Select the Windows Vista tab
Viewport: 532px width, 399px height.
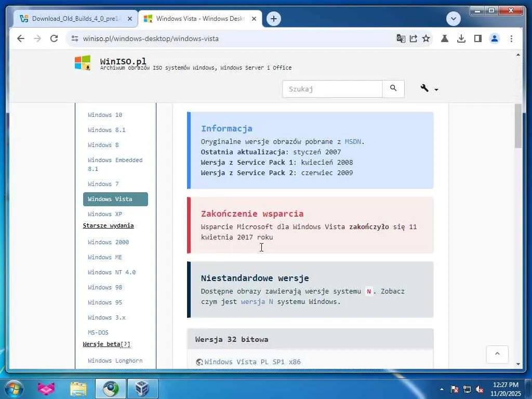click(x=199, y=19)
